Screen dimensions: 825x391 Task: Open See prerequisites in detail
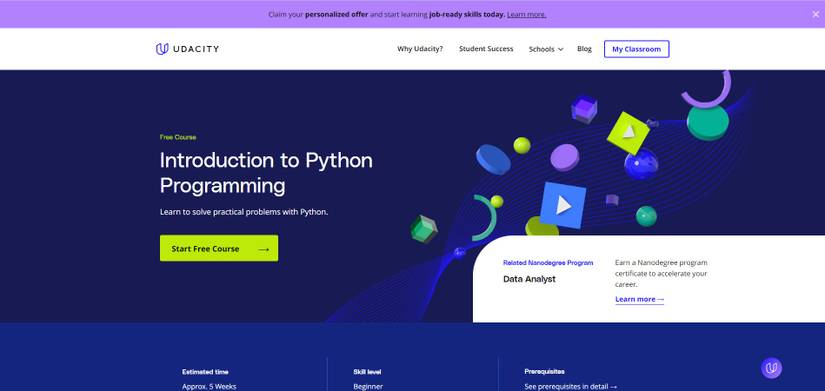(570, 386)
